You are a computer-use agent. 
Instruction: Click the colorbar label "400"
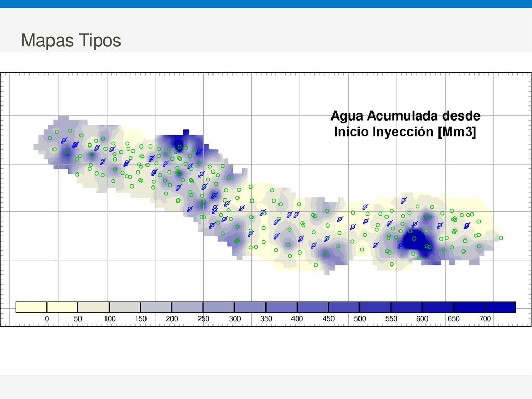tap(297, 318)
